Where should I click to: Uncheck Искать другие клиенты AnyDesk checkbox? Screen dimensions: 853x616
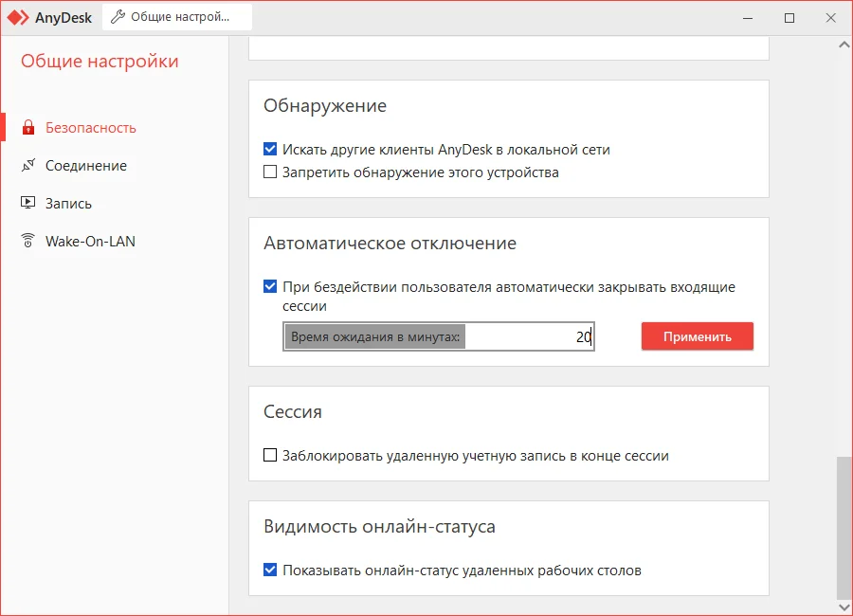[270, 150]
